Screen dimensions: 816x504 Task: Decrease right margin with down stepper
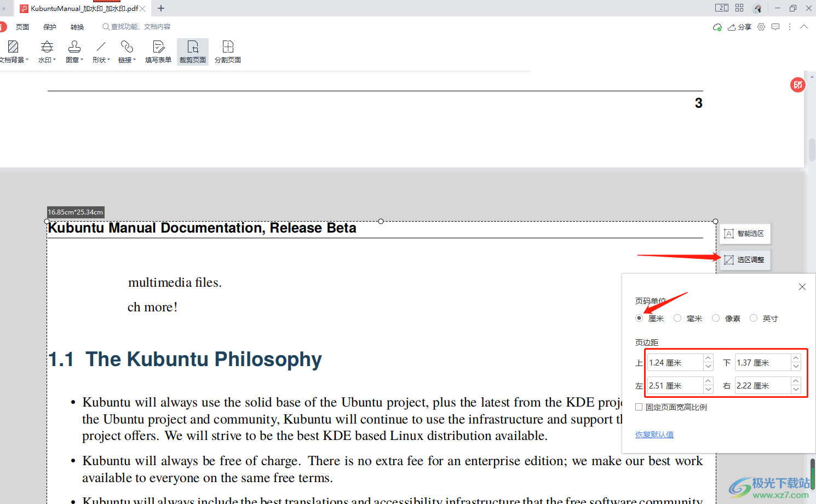coord(796,390)
